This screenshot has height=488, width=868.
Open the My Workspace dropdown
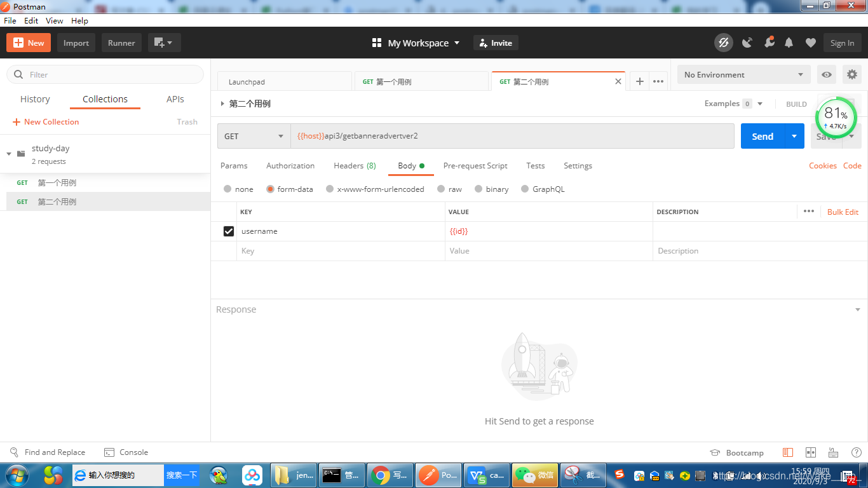click(424, 43)
